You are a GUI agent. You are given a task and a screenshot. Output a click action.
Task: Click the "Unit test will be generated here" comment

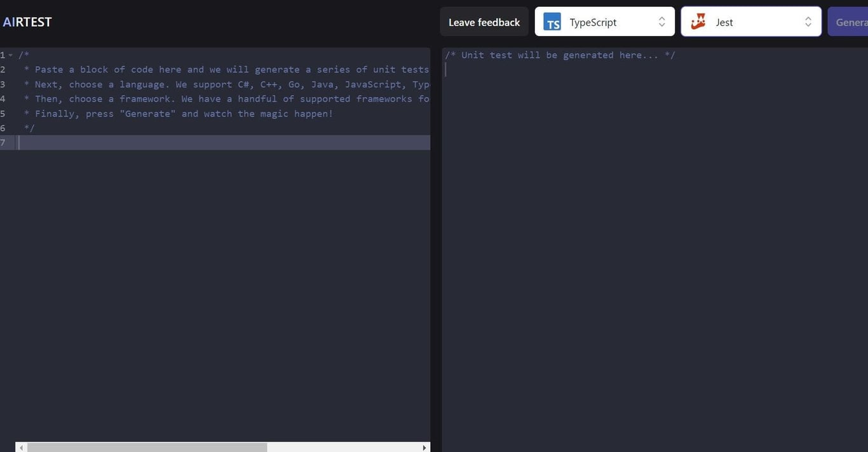point(560,55)
